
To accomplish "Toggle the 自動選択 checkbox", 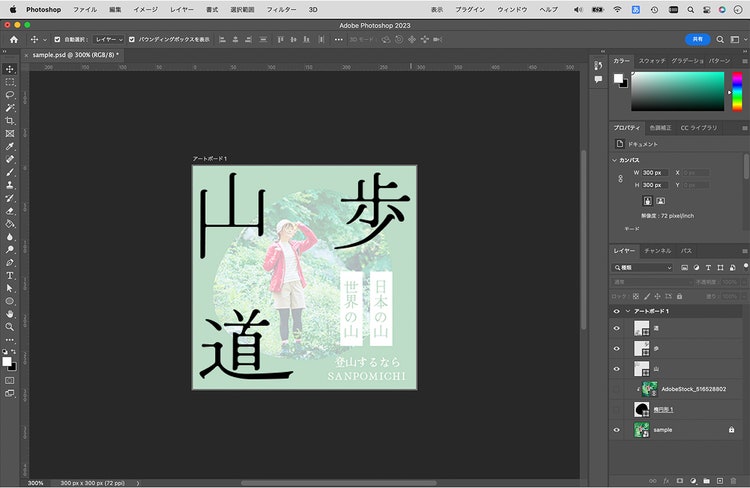I will [x=57, y=40].
